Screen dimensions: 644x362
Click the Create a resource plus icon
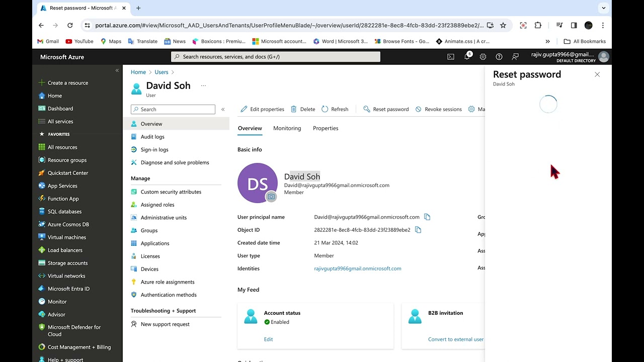pos(42,83)
